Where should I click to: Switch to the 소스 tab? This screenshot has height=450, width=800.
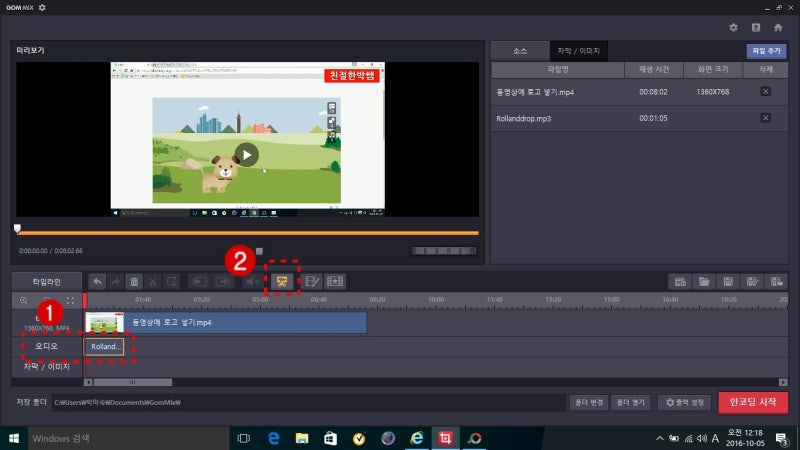click(520, 51)
